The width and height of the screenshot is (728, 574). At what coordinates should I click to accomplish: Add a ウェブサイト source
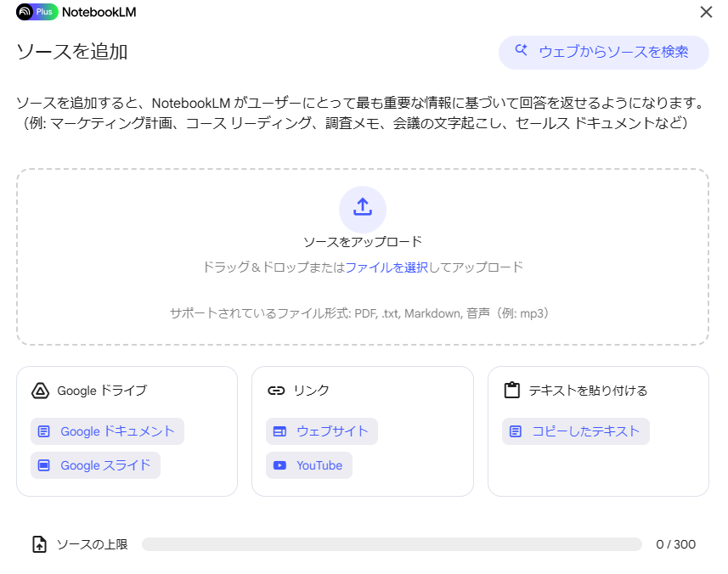pos(322,431)
